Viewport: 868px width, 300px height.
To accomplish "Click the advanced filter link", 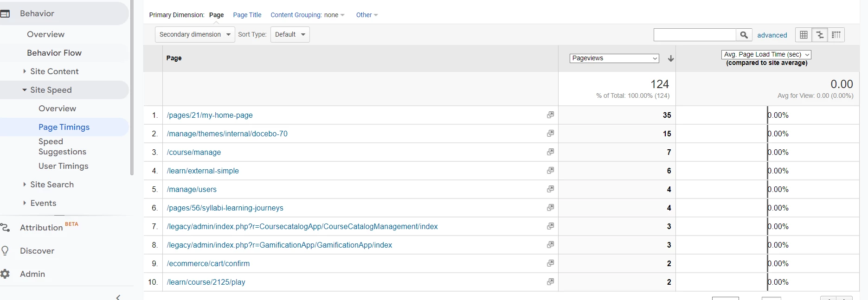I will 772,35.
